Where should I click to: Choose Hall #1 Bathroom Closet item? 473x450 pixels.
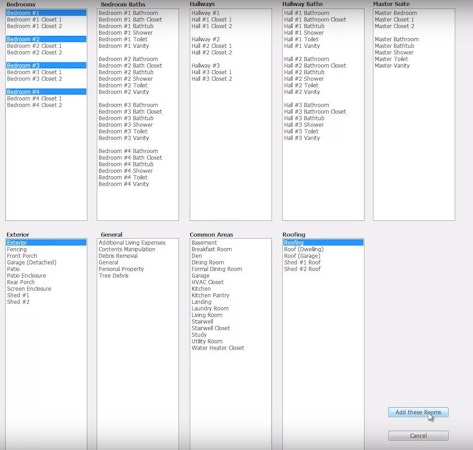point(315,20)
